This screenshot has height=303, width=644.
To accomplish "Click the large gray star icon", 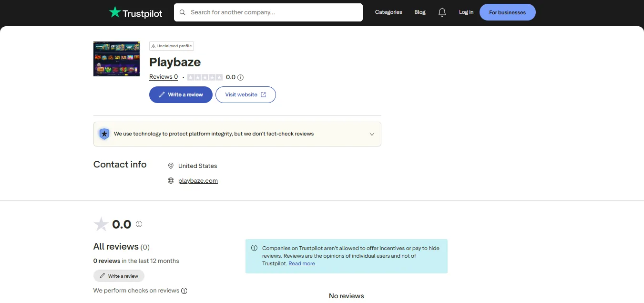I will tap(101, 224).
